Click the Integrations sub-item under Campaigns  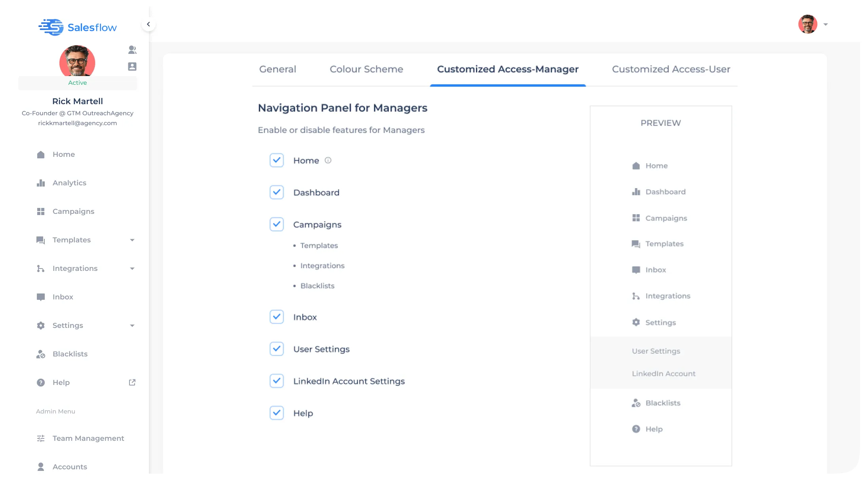[x=322, y=266]
